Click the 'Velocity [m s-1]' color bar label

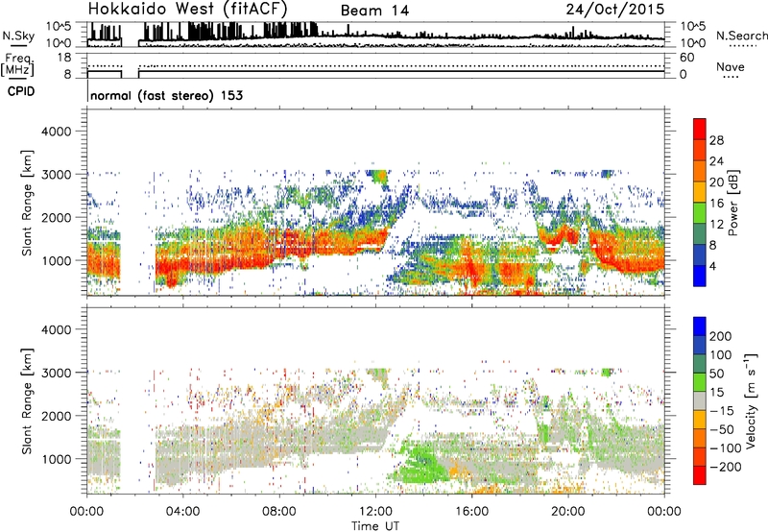point(751,400)
